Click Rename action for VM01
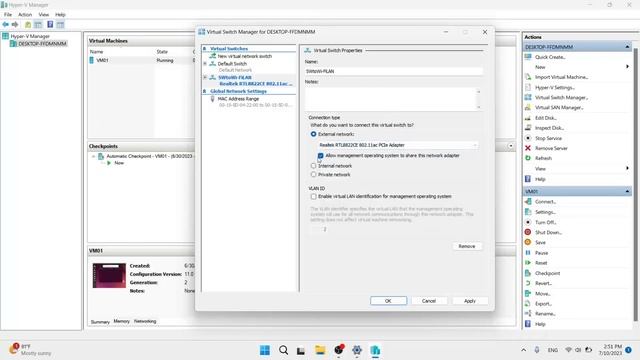This screenshot has width=640, height=360. coord(545,314)
